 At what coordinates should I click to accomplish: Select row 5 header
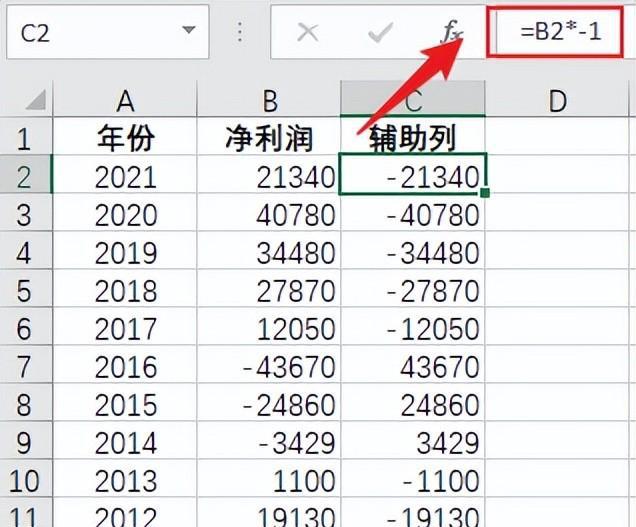click(26, 288)
